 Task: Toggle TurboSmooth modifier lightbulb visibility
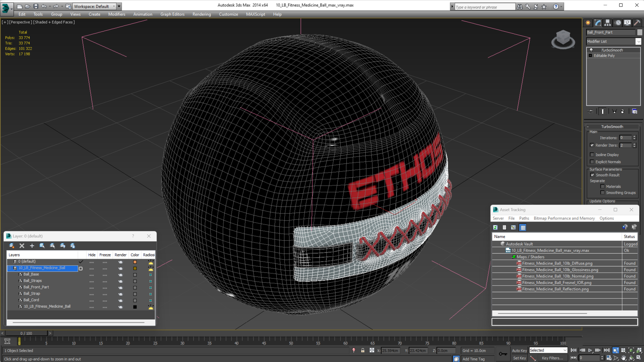[591, 50]
